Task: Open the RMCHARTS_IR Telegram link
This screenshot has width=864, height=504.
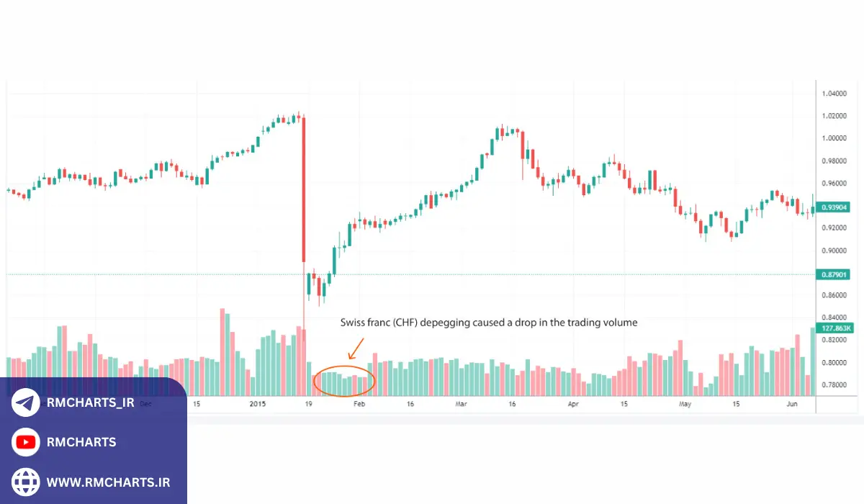Action: (91, 403)
